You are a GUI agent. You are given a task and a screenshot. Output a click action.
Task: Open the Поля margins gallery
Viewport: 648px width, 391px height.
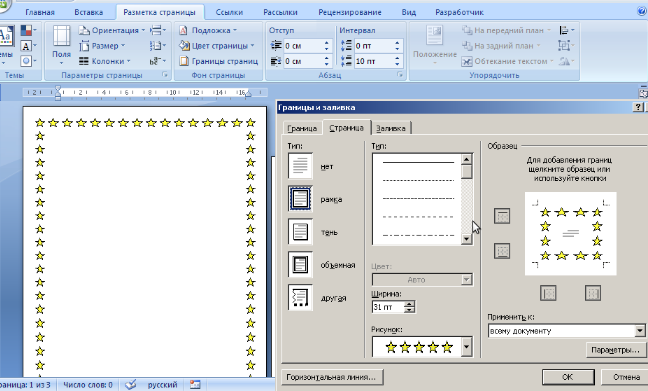61,45
